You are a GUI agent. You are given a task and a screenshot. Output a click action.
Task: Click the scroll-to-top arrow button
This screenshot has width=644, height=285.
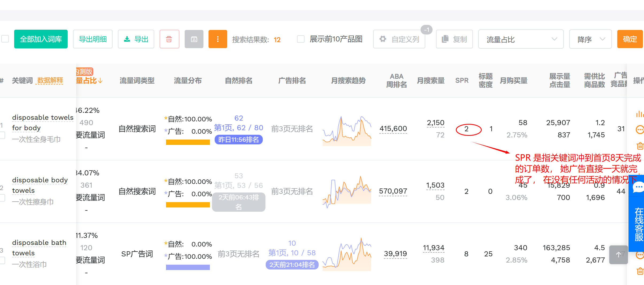(618, 255)
